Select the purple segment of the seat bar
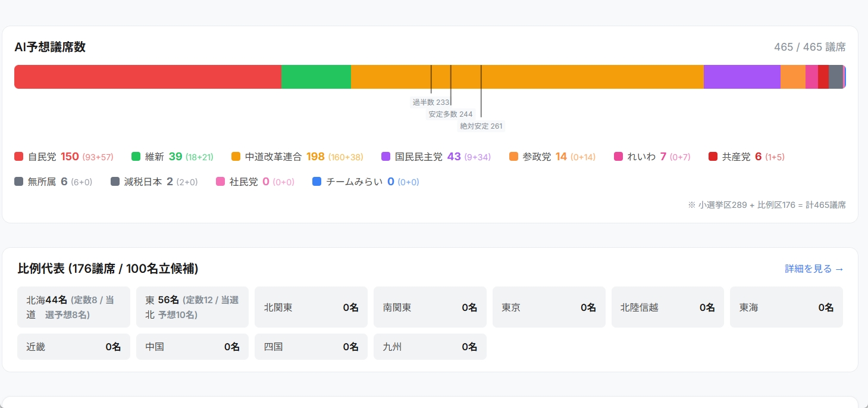The height and width of the screenshot is (408, 868). (x=741, y=77)
